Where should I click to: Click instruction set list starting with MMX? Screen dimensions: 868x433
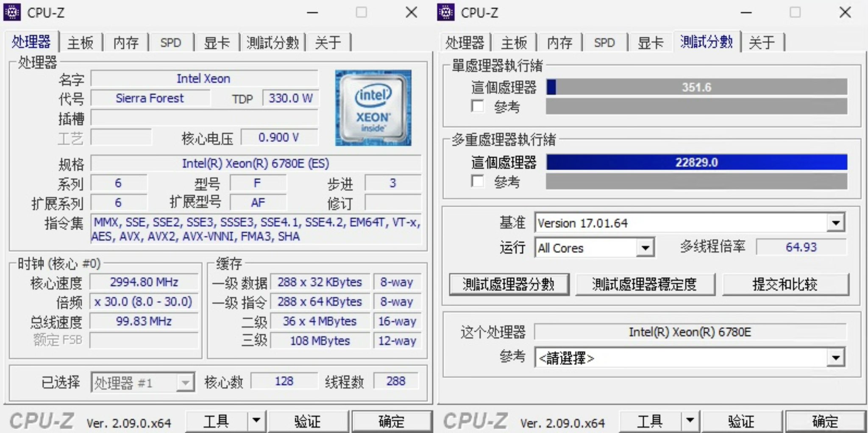(256, 229)
